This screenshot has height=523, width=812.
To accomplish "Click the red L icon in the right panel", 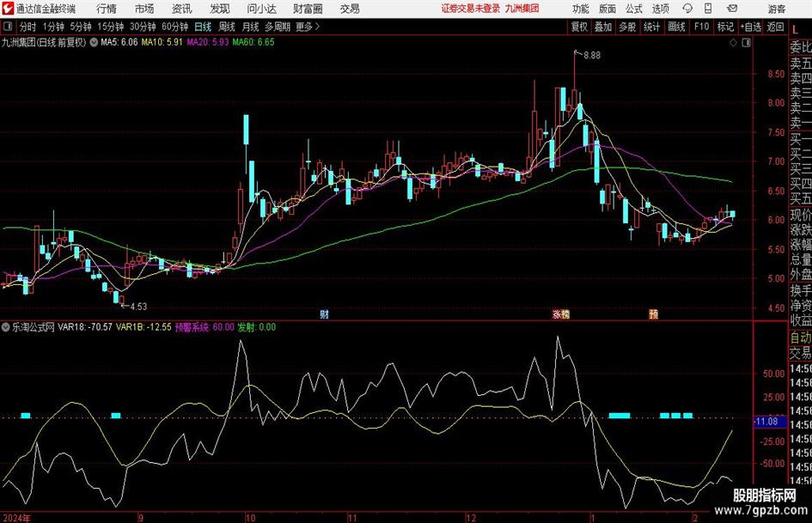I will [795, 30].
